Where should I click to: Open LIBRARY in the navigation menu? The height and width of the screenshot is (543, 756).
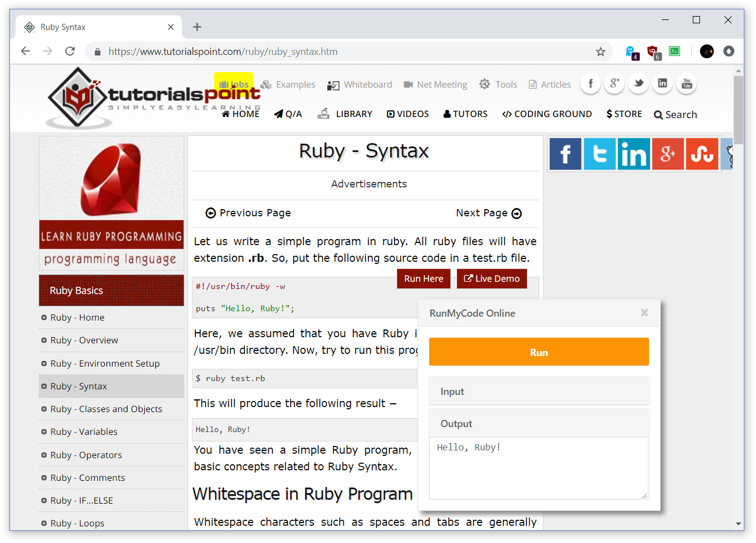pyautogui.click(x=345, y=114)
